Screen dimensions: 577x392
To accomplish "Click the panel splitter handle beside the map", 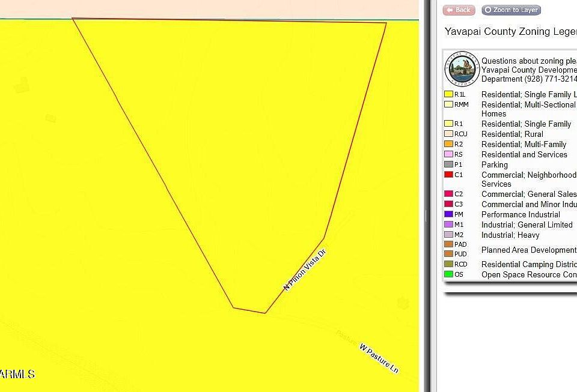I will point(427,215).
